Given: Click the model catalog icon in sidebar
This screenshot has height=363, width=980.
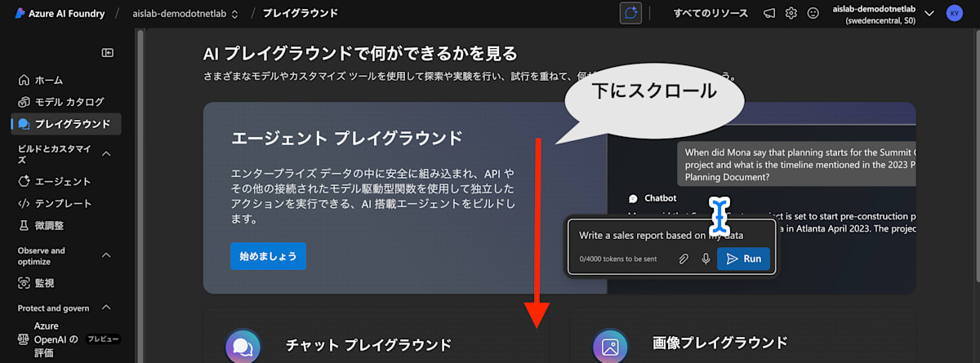Looking at the screenshot, I should (24, 102).
